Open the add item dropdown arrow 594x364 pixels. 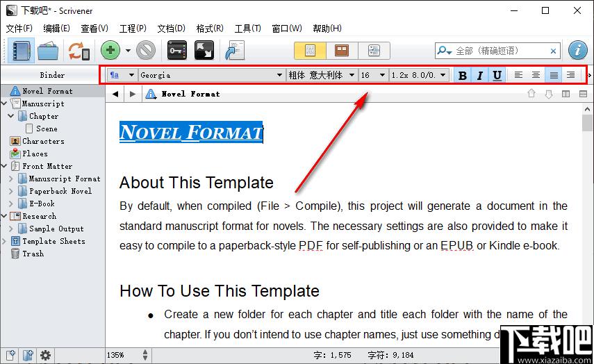pyautogui.click(x=128, y=51)
